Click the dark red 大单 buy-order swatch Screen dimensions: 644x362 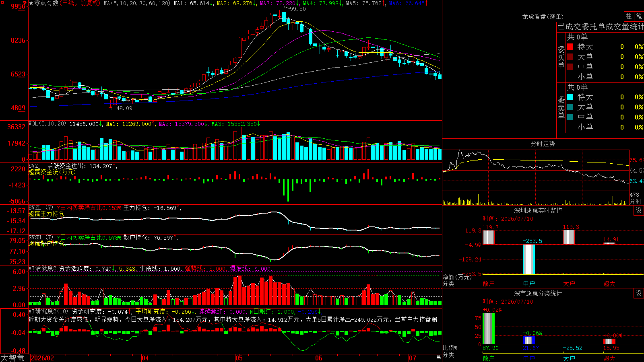(x=570, y=57)
